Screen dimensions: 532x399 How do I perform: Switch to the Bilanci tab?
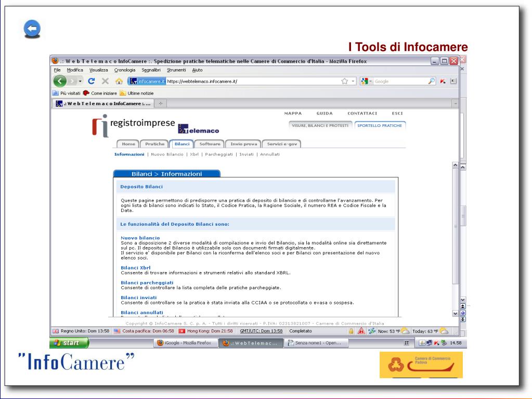click(x=182, y=144)
